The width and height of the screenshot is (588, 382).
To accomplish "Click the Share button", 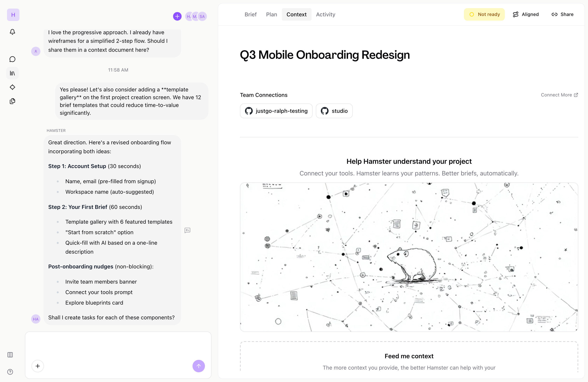I will 563,14.
